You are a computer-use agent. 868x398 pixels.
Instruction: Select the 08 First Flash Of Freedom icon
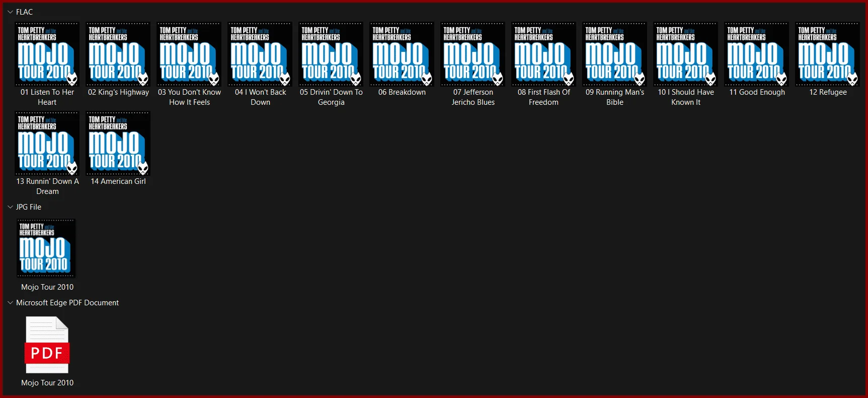[x=544, y=54]
